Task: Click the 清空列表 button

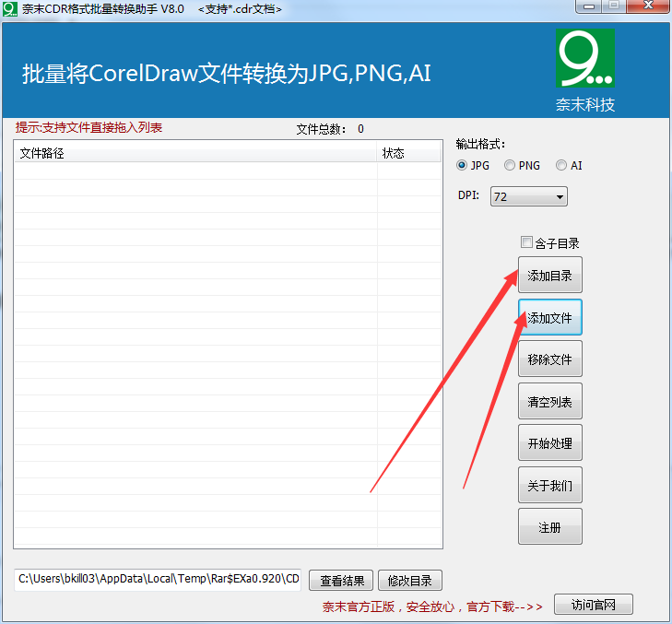Action: click(x=549, y=402)
